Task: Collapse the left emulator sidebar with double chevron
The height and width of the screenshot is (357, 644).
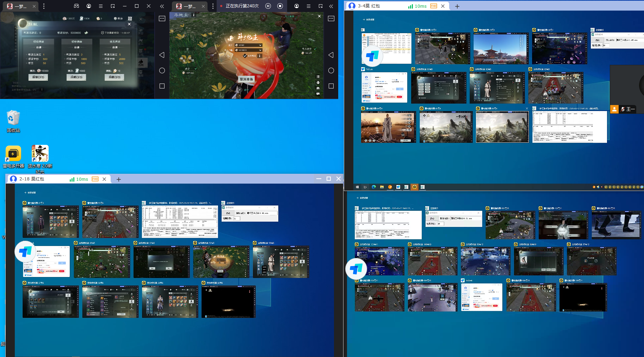Action: pyautogui.click(x=162, y=6)
